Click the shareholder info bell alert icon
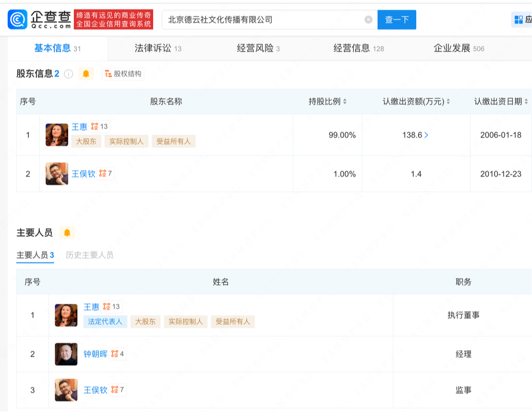Viewport: 532px width, 412px height. pyautogui.click(x=86, y=74)
